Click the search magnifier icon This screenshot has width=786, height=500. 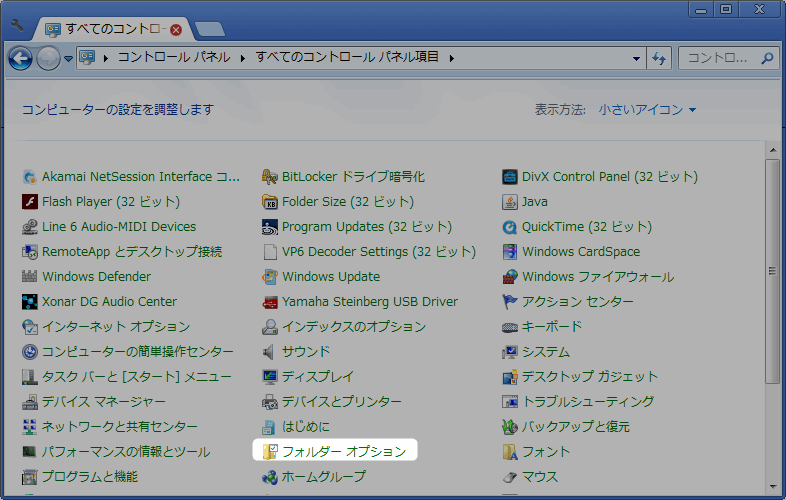(767, 59)
